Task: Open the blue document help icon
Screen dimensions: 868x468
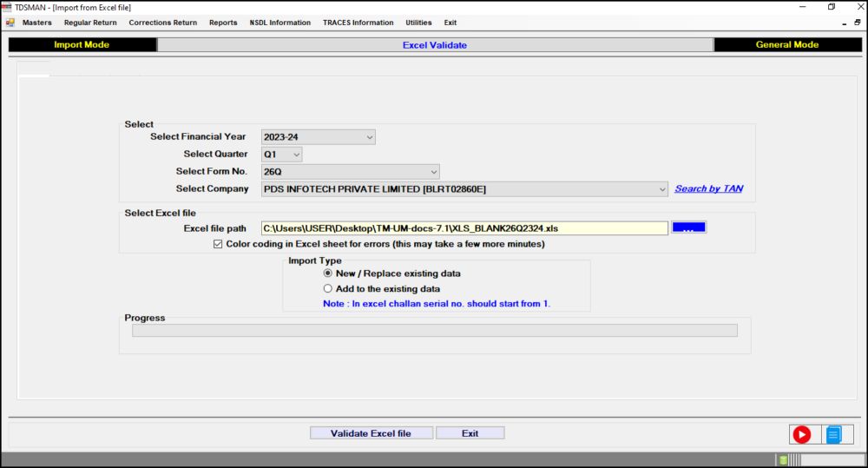Action: (833, 434)
